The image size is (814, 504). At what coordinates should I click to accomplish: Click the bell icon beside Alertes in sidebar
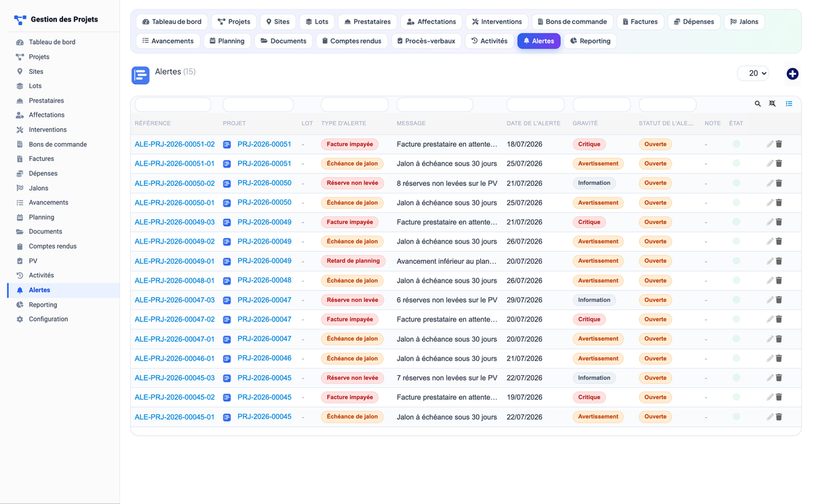20,290
